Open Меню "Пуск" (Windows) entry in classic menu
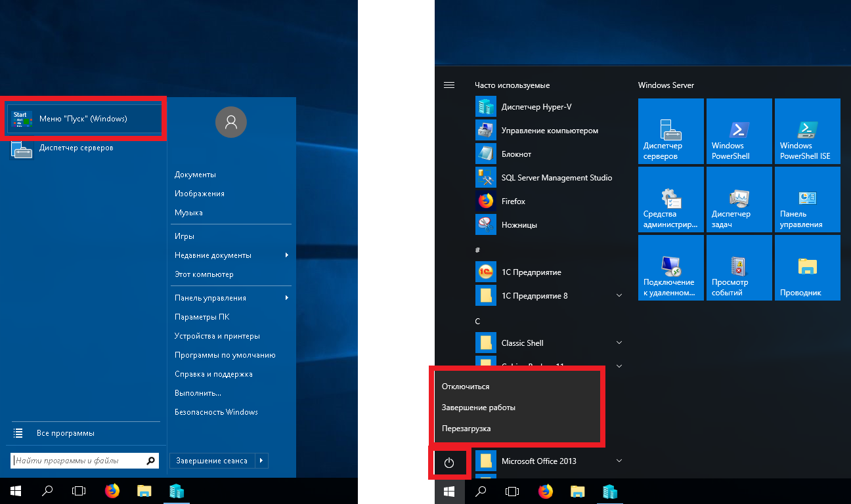Image resolution: width=851 pixels, height=504 pixels. (85, 119)
